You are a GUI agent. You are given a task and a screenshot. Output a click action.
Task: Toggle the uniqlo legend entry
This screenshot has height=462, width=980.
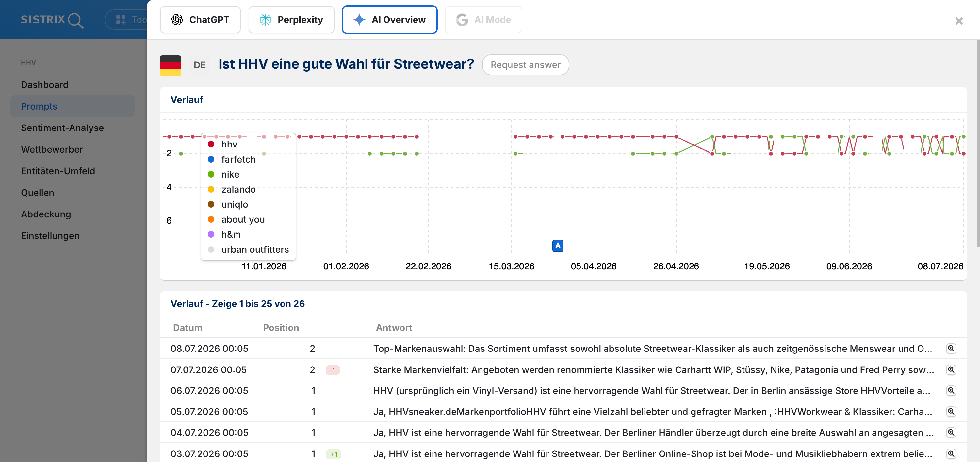(x=227, y=205)
